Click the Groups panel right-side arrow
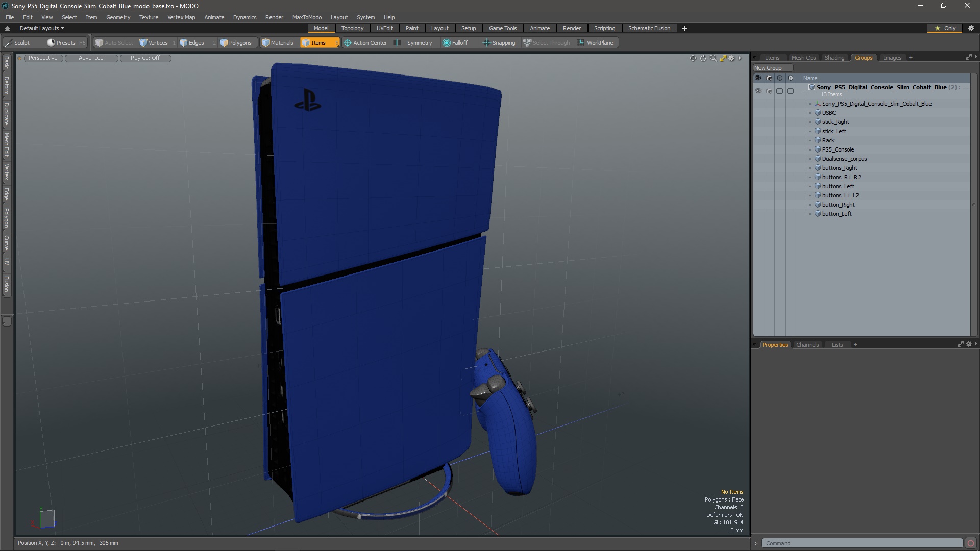The width and height of the screenshot is (980, 551). click(976, 57)
